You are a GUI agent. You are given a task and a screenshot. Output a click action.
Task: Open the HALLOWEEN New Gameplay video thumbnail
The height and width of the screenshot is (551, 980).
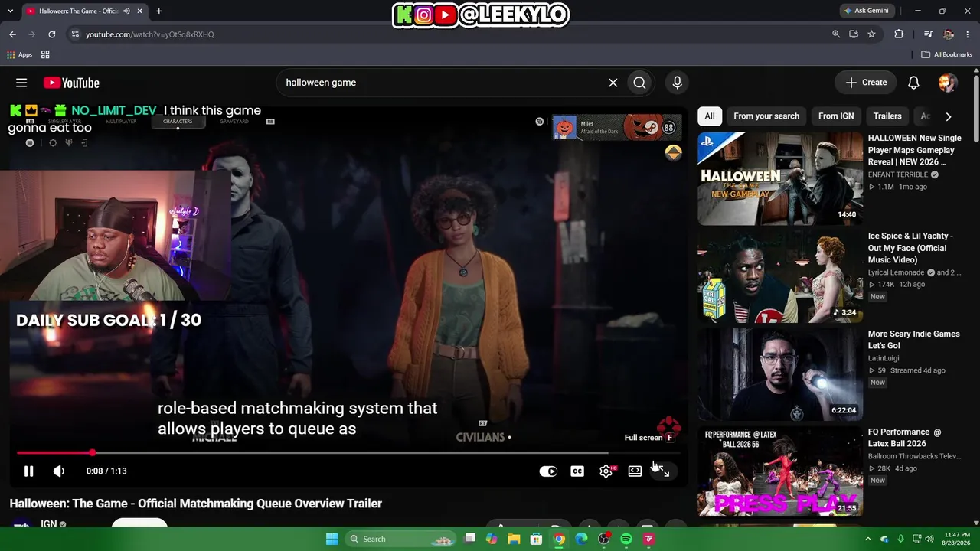pos(780,178)
